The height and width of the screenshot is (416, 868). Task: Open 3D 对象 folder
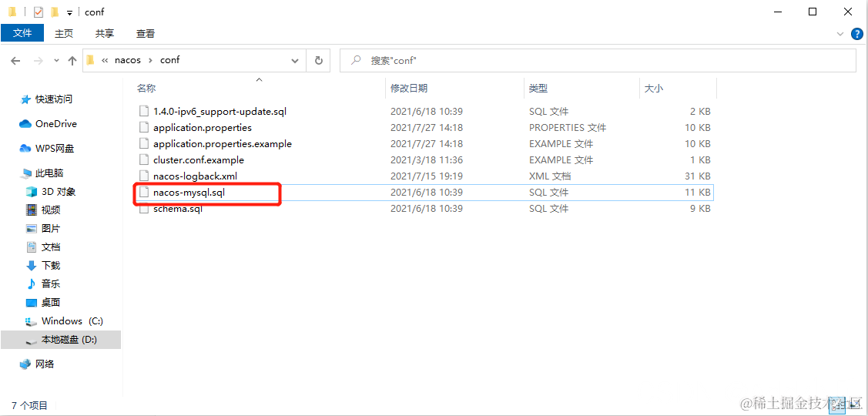pyautogui.click(x=59, y=192)
